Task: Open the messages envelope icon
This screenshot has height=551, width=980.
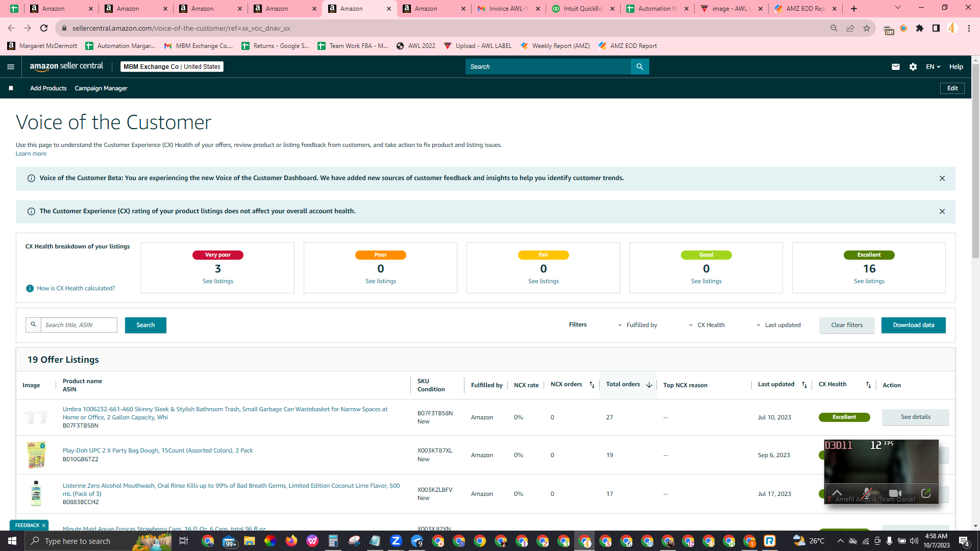Action: coord(895,67)
